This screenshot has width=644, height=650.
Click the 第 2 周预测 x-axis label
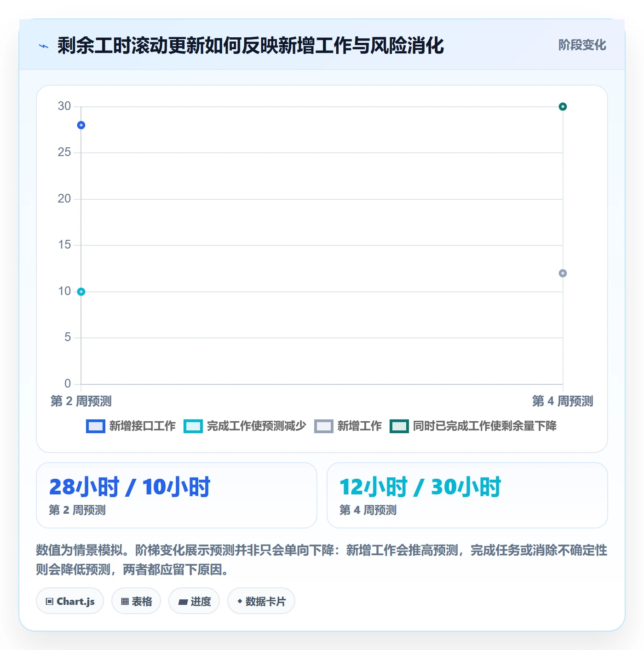pos(81,401)
